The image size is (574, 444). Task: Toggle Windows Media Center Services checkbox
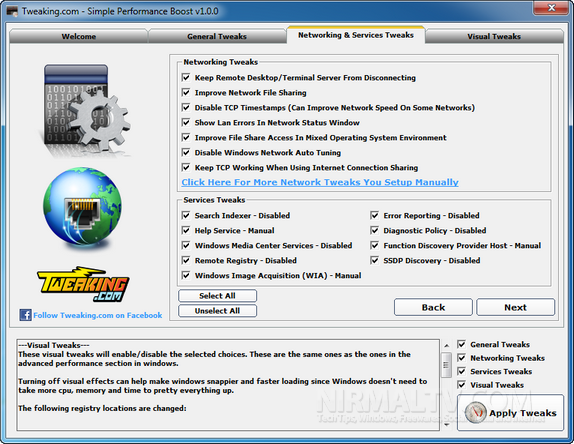pos(186,245)
